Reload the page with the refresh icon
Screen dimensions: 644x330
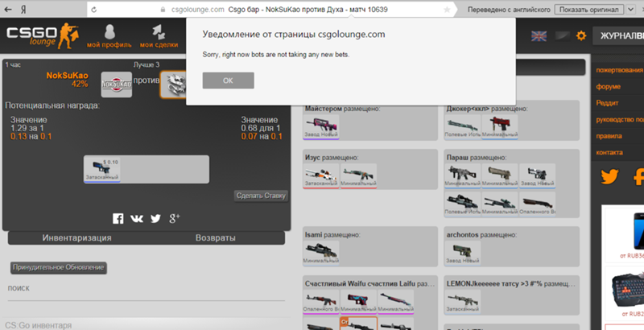click(94, 10)
